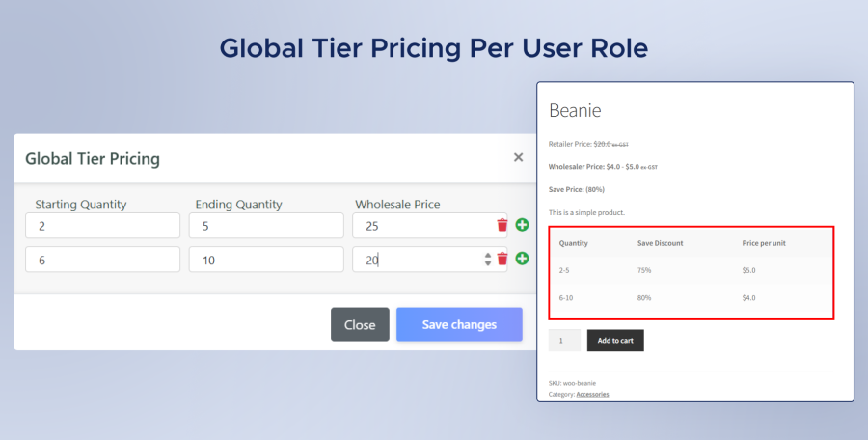
Task: Focus Starting Quantity field containing 6
Action: 102,260
